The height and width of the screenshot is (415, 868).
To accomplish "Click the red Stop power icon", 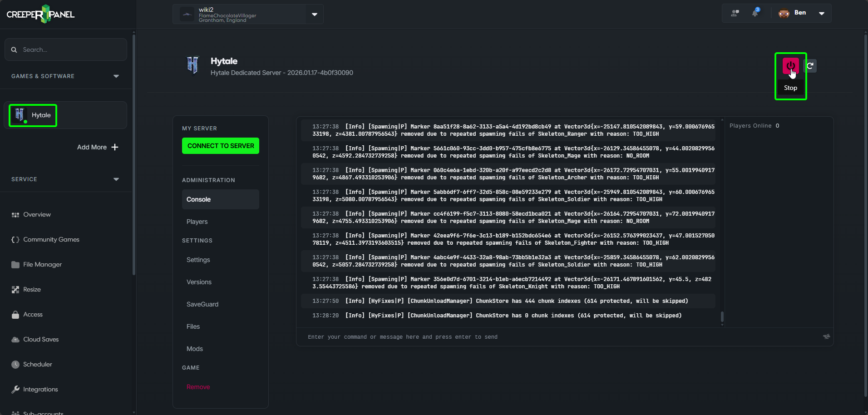I will pyautogui.click(x=790, y=66).
